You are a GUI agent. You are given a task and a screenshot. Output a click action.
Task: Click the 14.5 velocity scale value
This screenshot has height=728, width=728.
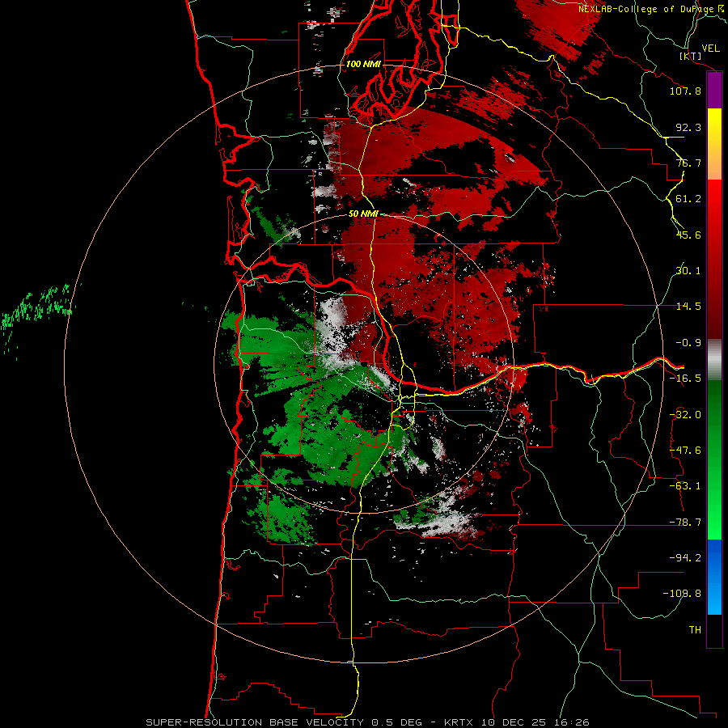(x=688, y=307)
